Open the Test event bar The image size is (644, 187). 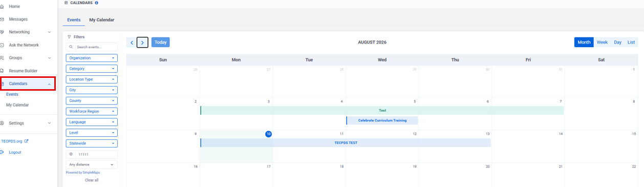tap(382, 111)
